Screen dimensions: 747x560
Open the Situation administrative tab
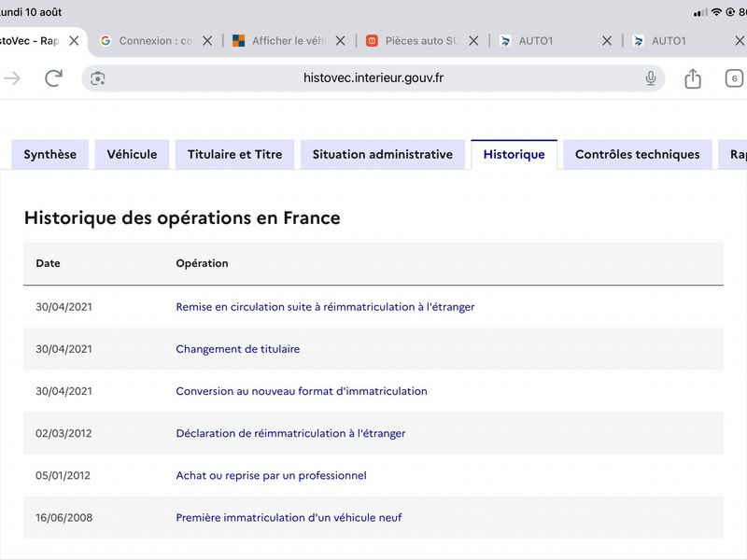(x=383, y=154)
